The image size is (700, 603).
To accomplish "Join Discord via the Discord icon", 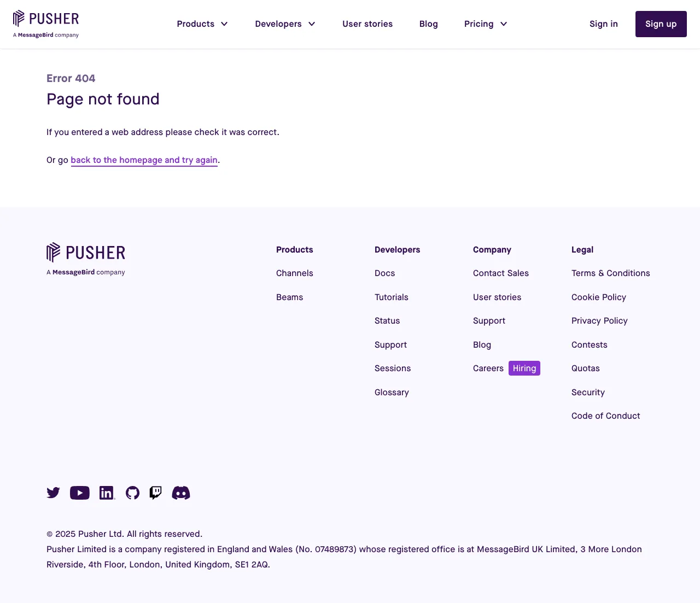I will 181,493.
